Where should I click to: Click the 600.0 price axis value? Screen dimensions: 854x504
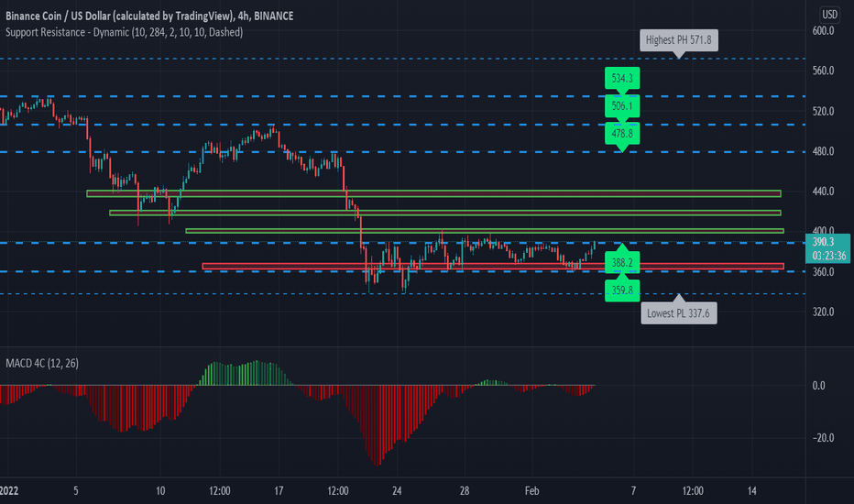[823, 31]
